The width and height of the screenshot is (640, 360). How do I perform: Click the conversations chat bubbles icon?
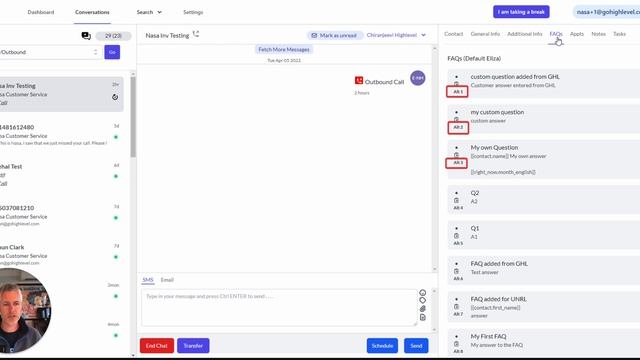pos(86,36)
